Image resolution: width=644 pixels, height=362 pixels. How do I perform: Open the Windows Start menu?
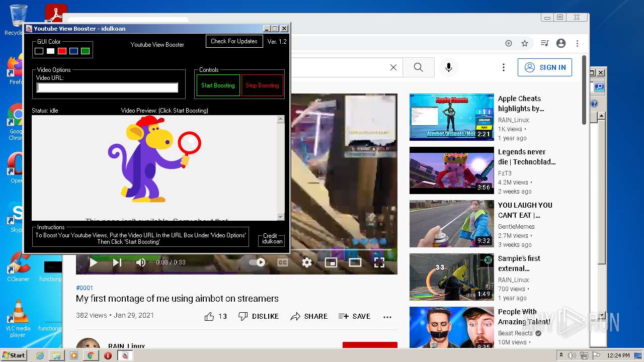click(14, 355)
